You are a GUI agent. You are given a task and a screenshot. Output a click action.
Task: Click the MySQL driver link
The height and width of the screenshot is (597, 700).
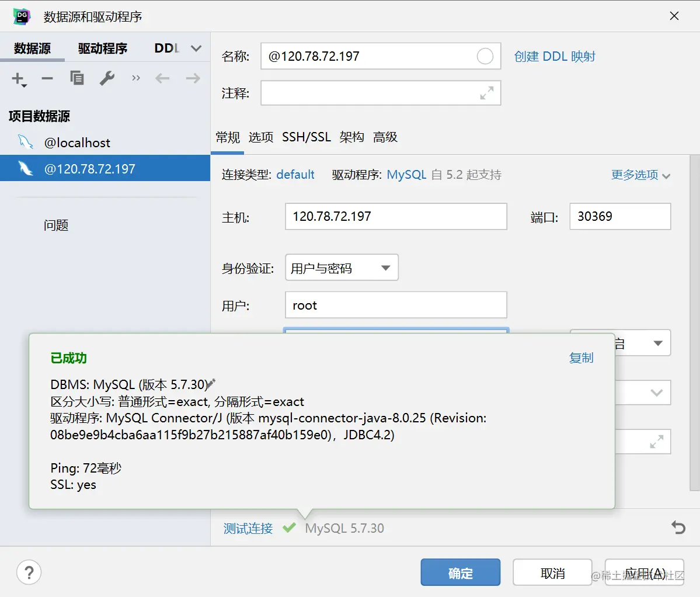[406, 175]
